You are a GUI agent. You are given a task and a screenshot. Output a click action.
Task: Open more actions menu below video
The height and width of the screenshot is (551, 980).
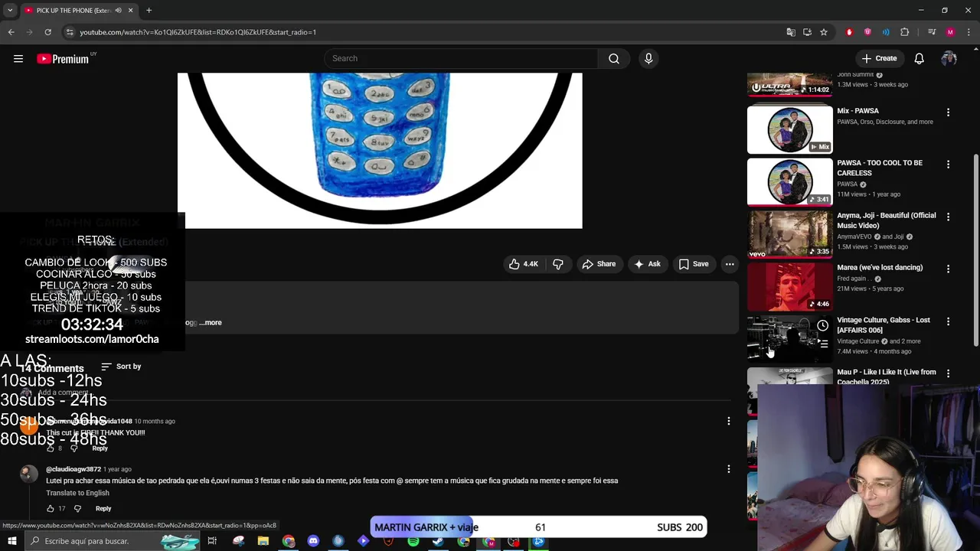730,264
